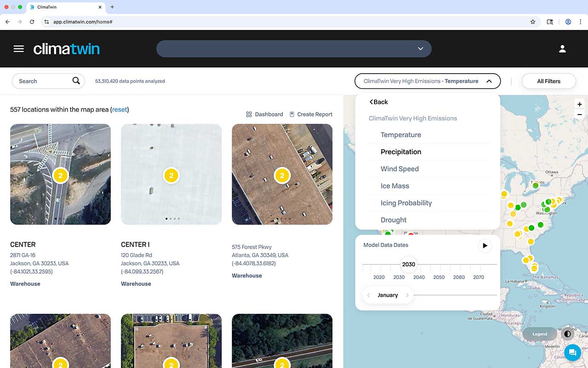Expand the top header dropdown

click(x=420, y=49)
